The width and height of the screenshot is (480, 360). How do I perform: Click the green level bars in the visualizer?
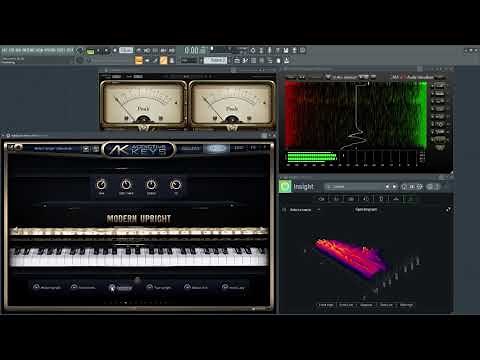312,157
